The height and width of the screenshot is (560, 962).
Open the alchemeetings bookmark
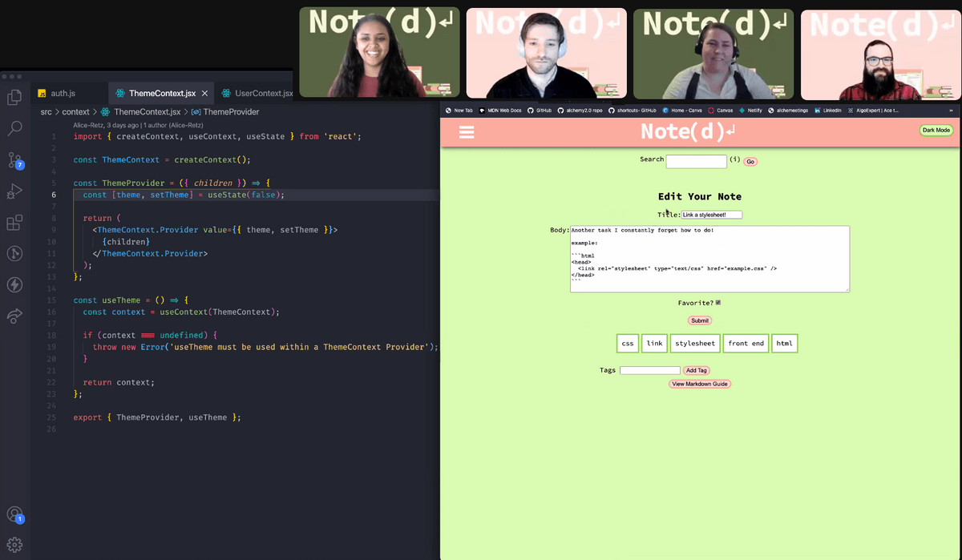pos(788,110)
